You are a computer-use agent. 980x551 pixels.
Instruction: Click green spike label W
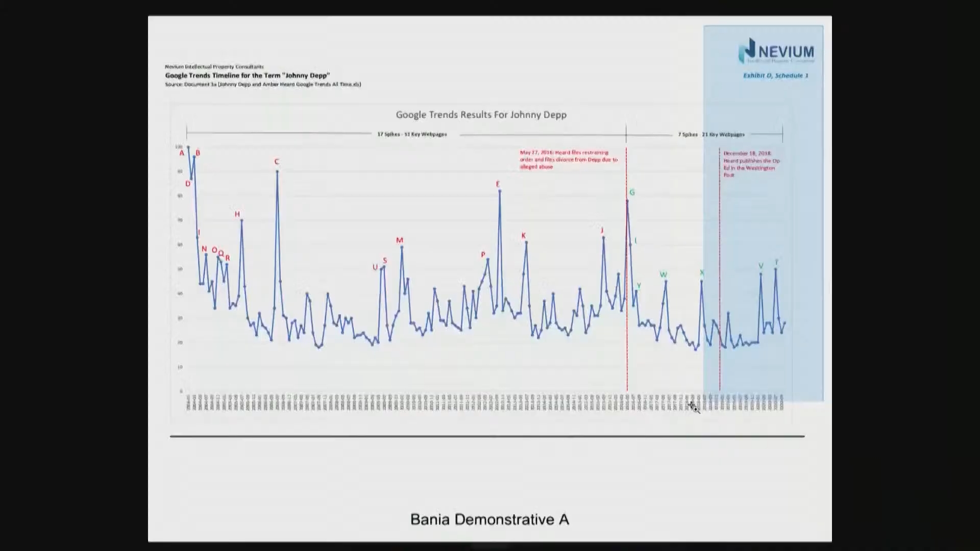coord(664,274)
